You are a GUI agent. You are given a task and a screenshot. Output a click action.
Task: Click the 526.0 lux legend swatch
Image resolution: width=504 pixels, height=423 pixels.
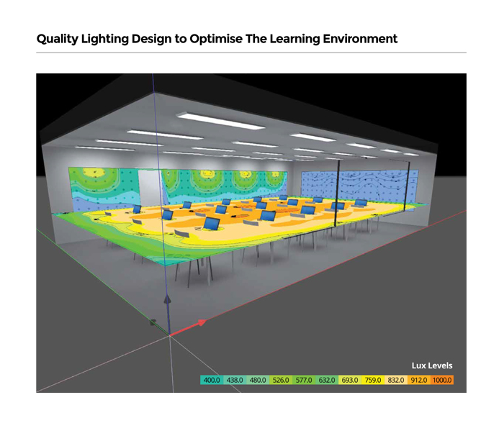pyautogui.click(x=280, y=380)
